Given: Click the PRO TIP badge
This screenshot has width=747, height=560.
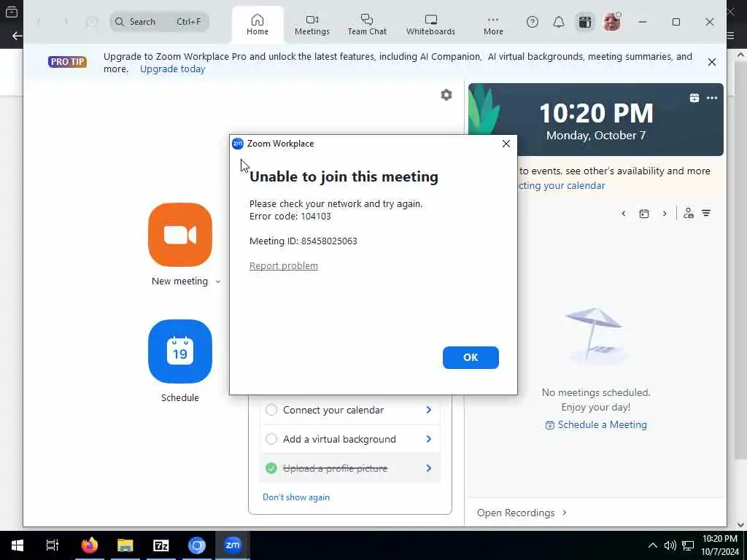Looking at the screenshot, I should [67, 62].
